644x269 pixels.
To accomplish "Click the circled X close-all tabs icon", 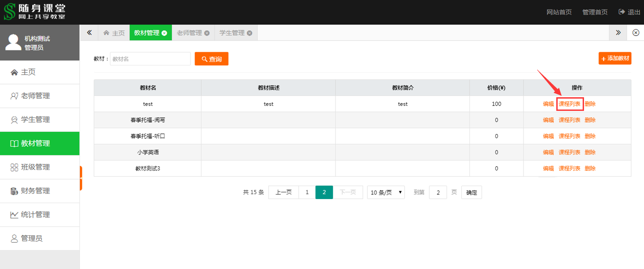I will [x=636, y=33].
